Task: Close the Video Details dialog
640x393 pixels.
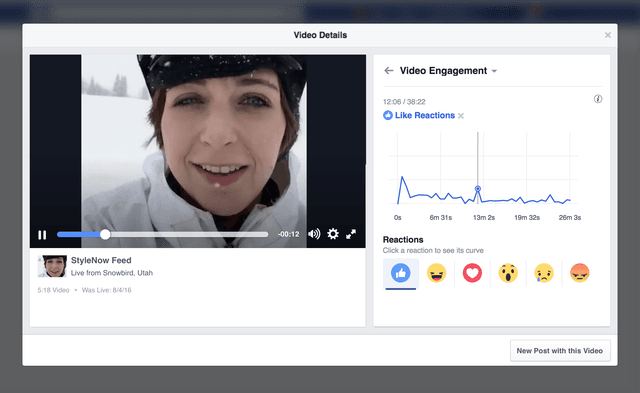Action: coord(608,35)
